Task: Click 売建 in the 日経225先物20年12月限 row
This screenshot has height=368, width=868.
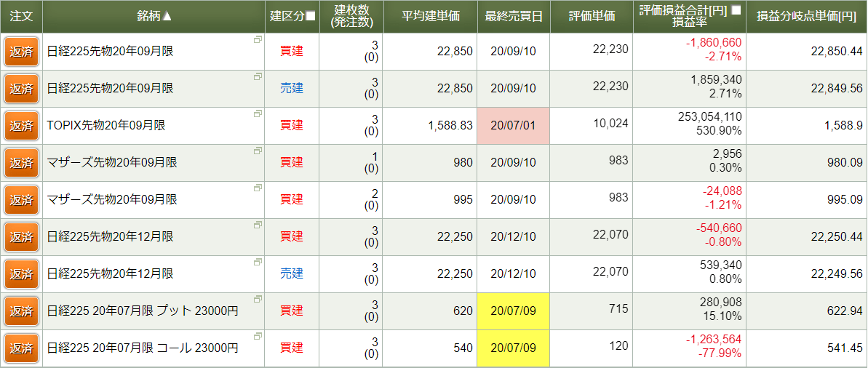Action: click(x=292, y=274)
